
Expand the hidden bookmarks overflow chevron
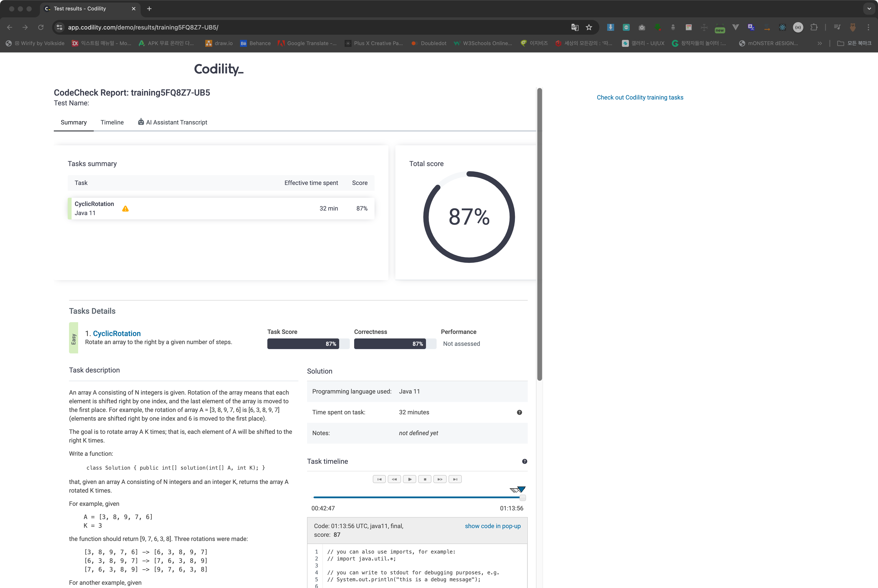[820, 44]
